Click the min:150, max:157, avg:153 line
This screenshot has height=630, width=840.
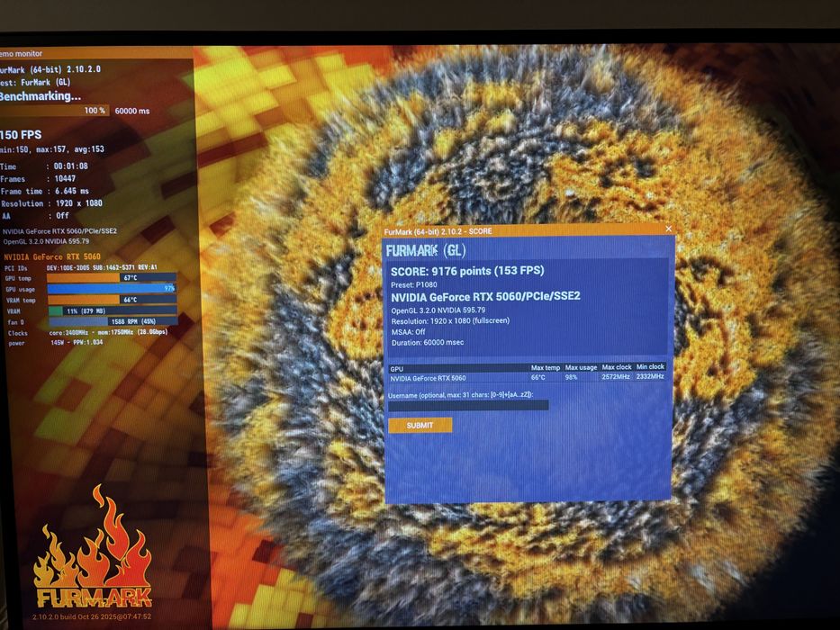tap(52, 149)
